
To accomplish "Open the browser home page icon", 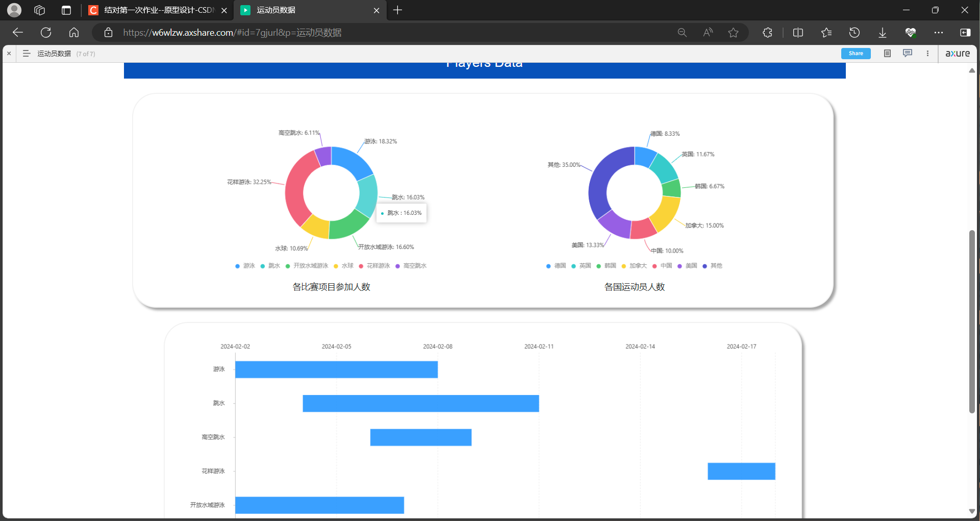I will tap(74, 33).
